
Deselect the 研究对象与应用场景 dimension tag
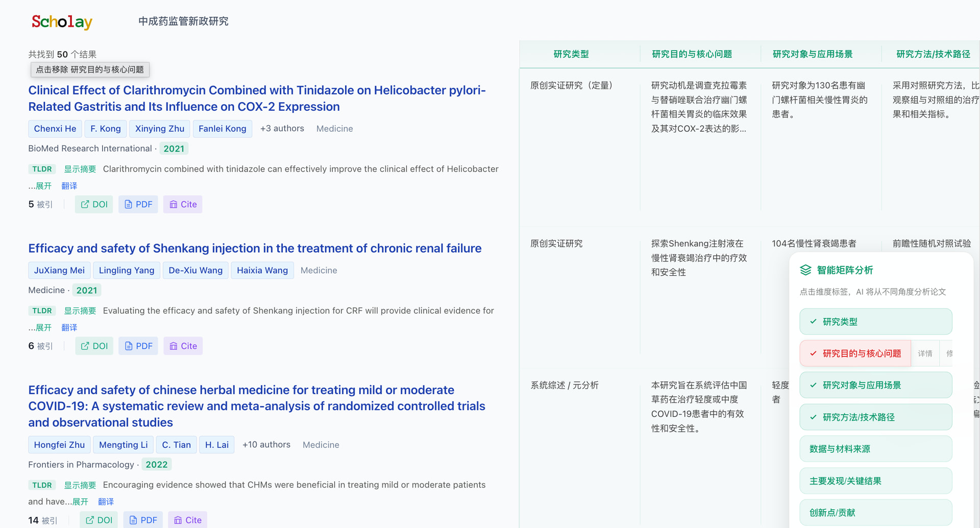pos(875,386)
